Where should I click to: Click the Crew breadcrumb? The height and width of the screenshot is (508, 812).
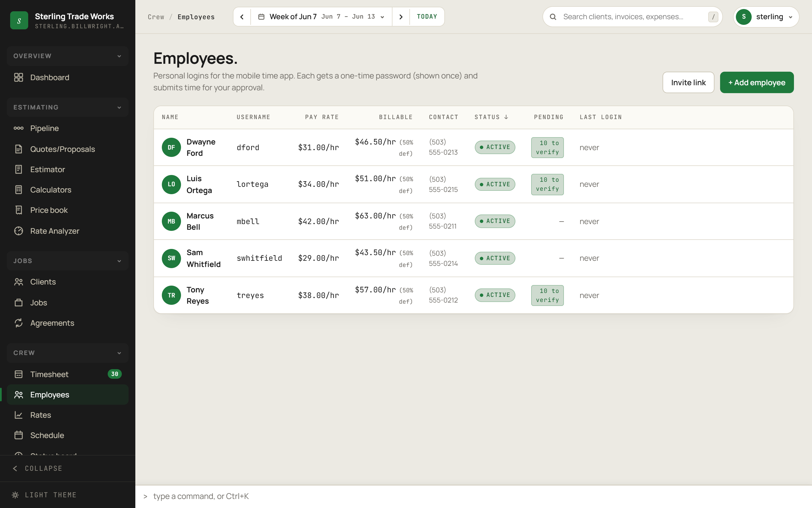[156, 17]
